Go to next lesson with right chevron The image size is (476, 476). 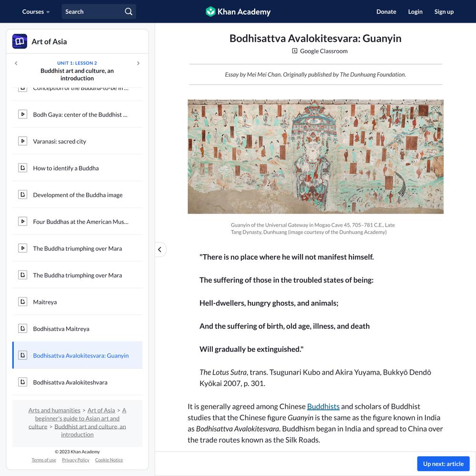(x=138, y=63)
